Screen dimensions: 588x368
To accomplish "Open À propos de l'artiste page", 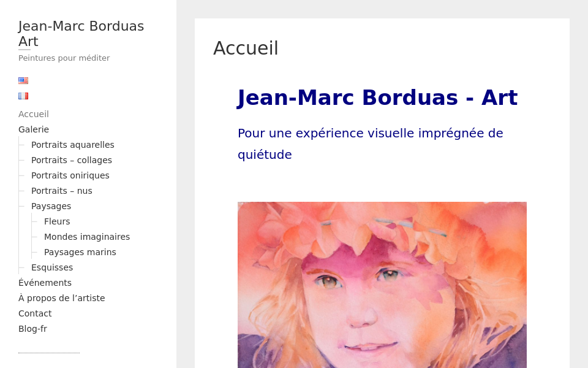I will (61, 298).
